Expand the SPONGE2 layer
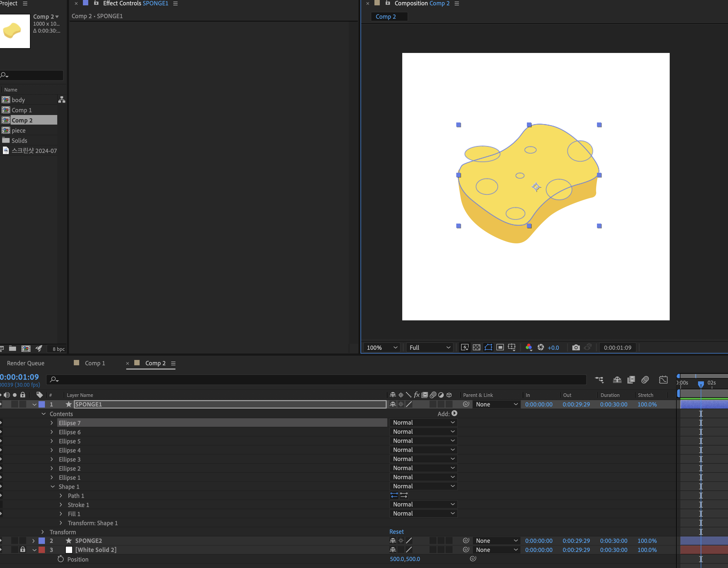728x568 pixels. click(x=33, y=540)
